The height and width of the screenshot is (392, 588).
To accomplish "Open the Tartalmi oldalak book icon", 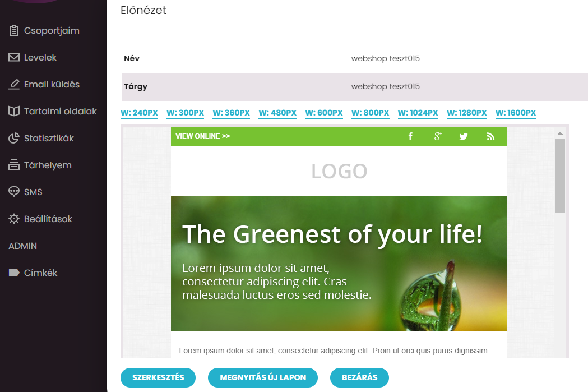I will (14, 112).
